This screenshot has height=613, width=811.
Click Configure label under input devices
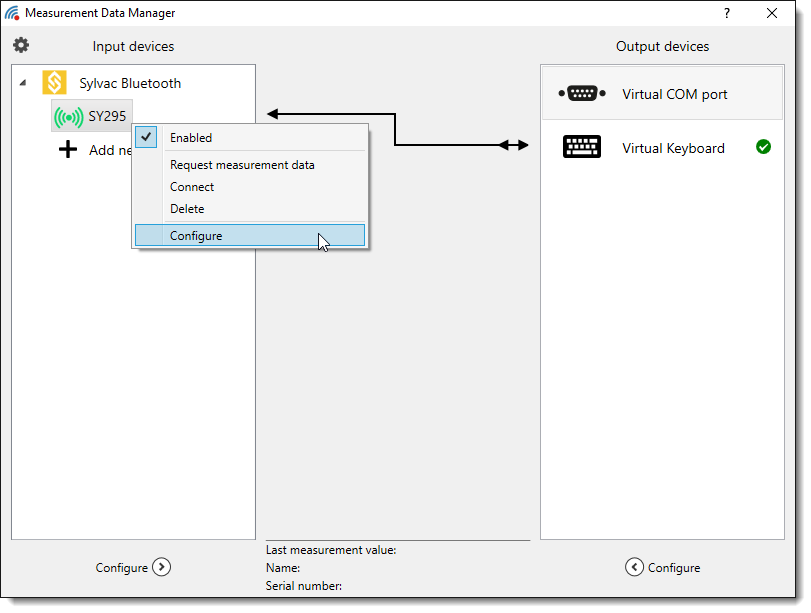coord(121,568)
